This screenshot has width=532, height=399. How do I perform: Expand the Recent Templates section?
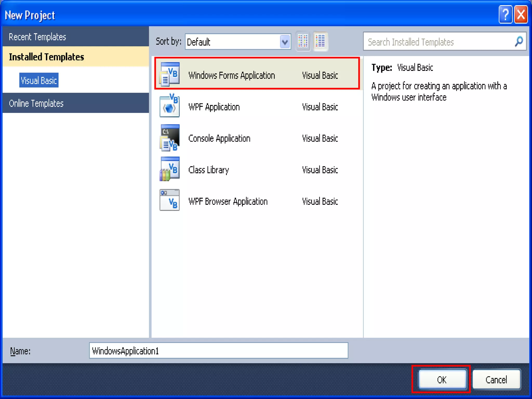37,37
